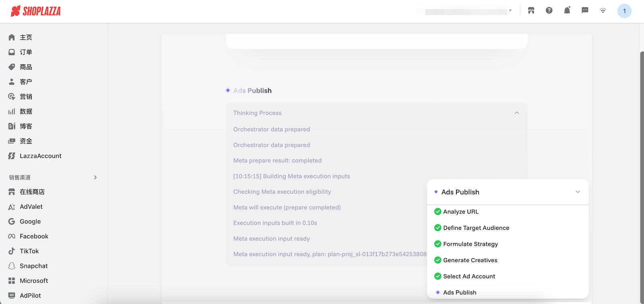
Task: Collapse the Ads Publish steps panel
Action: coord(578,192)
